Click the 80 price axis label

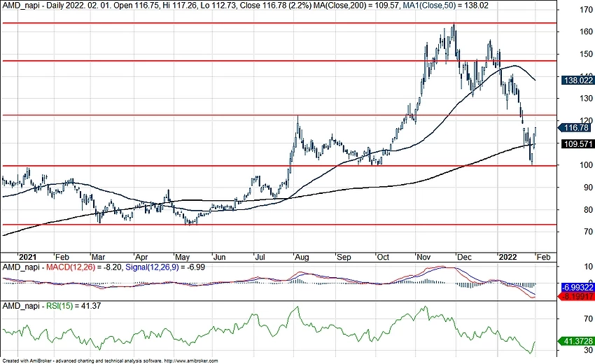point(589,209)
